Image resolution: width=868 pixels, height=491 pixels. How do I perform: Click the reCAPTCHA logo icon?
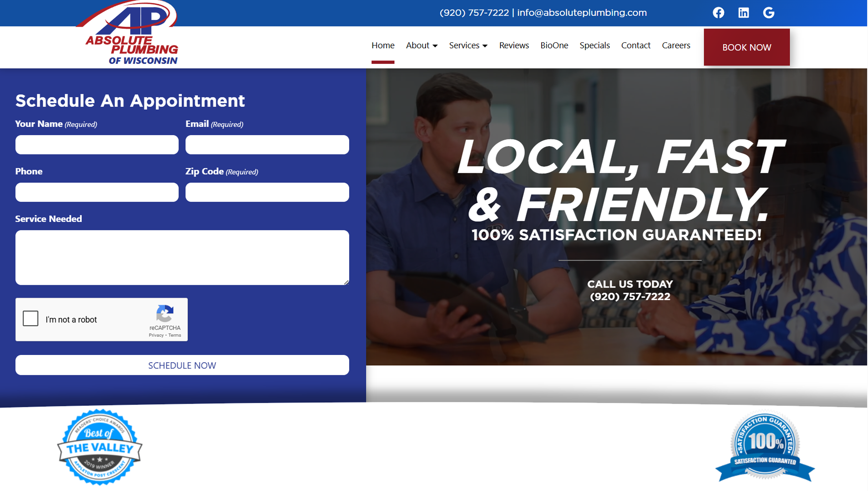pos(165,313)
